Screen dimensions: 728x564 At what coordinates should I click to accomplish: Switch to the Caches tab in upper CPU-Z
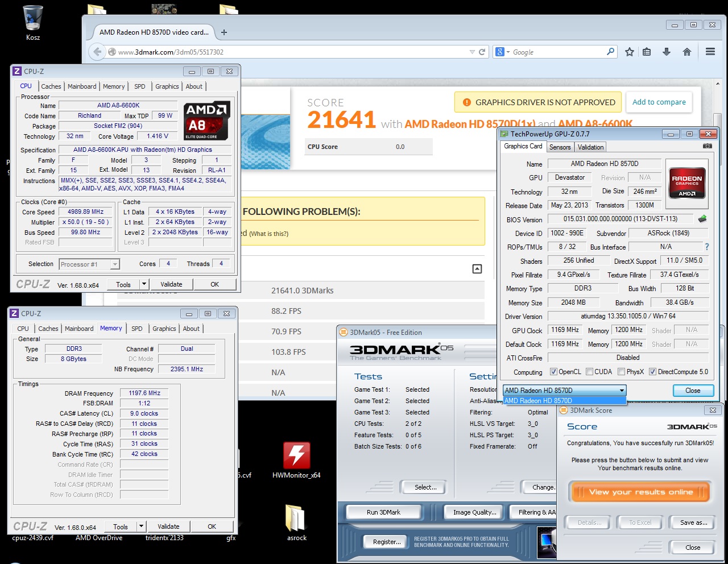coord(51,86)
